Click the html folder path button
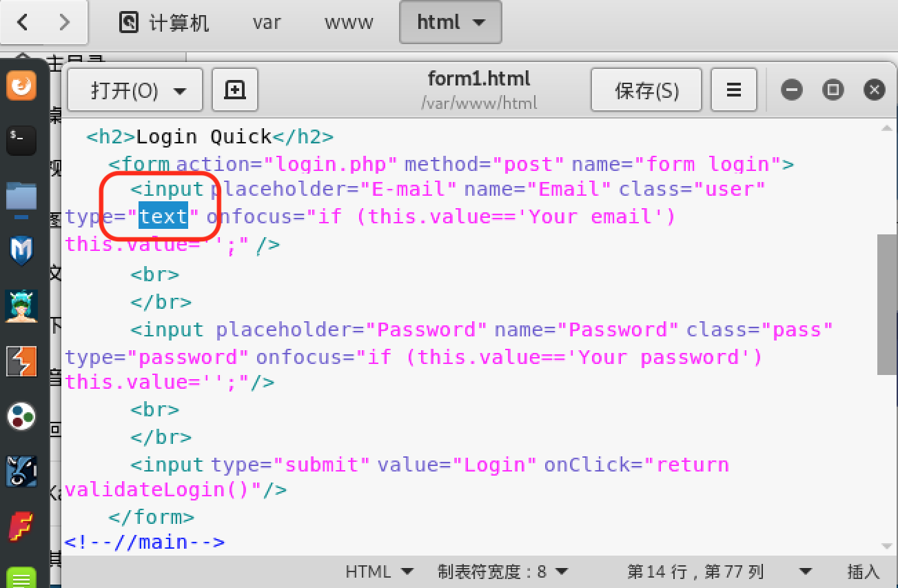898x588 pixels. 451,22
